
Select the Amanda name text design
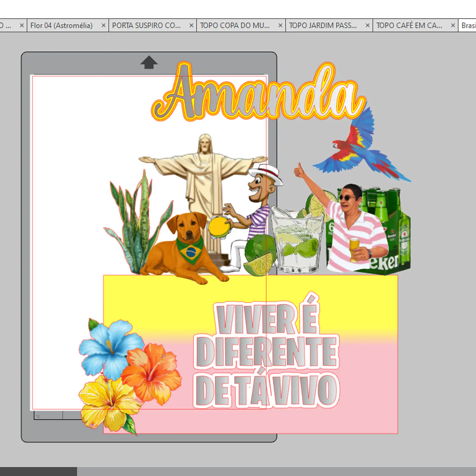(259, 92)
